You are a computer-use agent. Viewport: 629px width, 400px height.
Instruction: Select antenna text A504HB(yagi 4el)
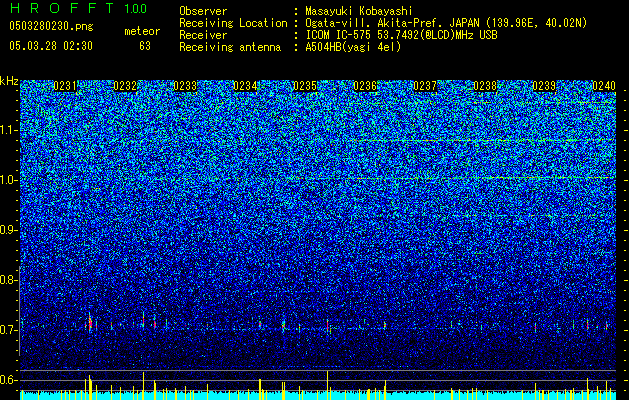click(x=353, y=47)
